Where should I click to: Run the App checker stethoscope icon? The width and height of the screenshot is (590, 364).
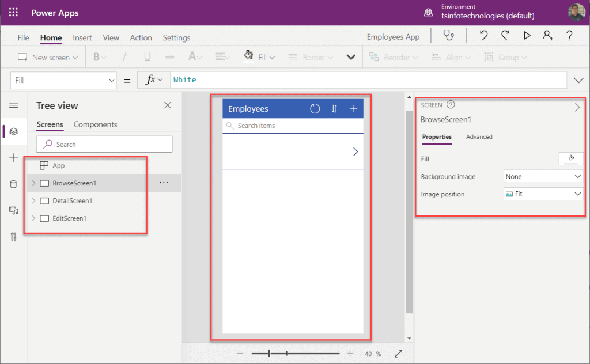(448, 36)
